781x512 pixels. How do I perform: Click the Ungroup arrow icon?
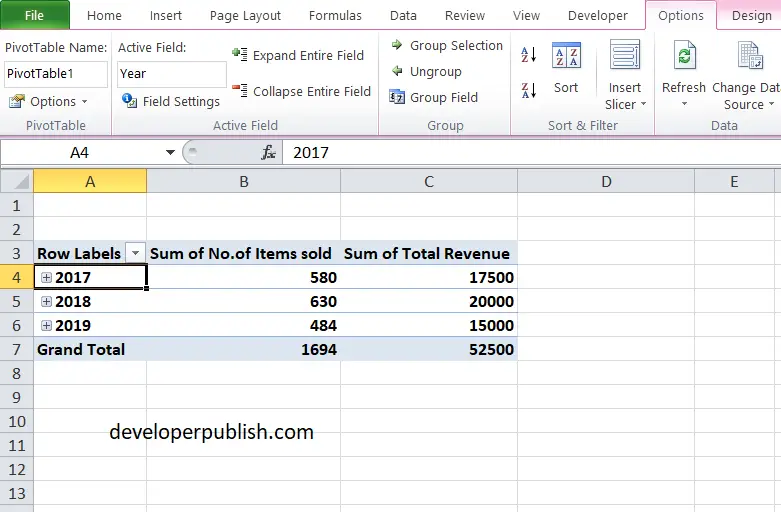coord(397,71)
